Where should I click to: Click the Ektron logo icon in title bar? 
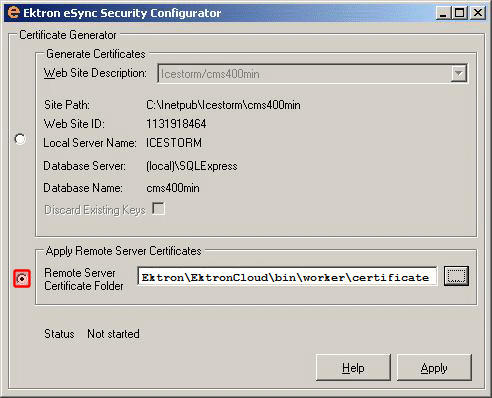(x=13, y=12)
